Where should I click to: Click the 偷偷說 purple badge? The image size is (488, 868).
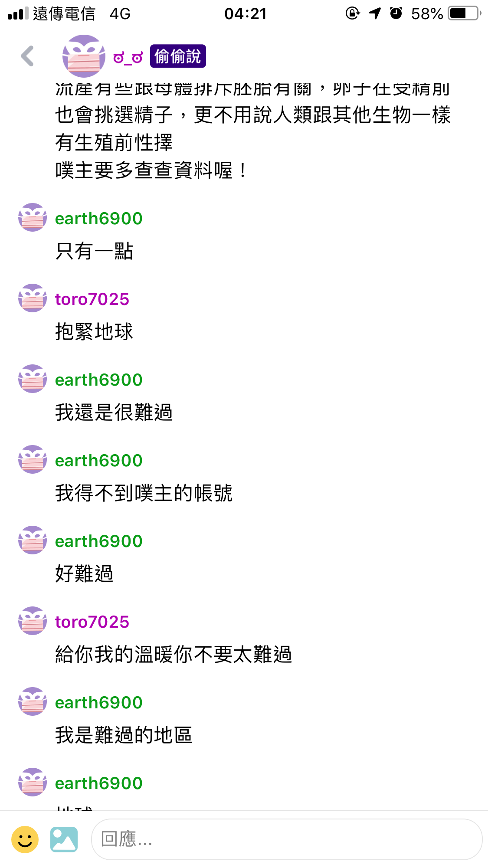pos(178,56)
